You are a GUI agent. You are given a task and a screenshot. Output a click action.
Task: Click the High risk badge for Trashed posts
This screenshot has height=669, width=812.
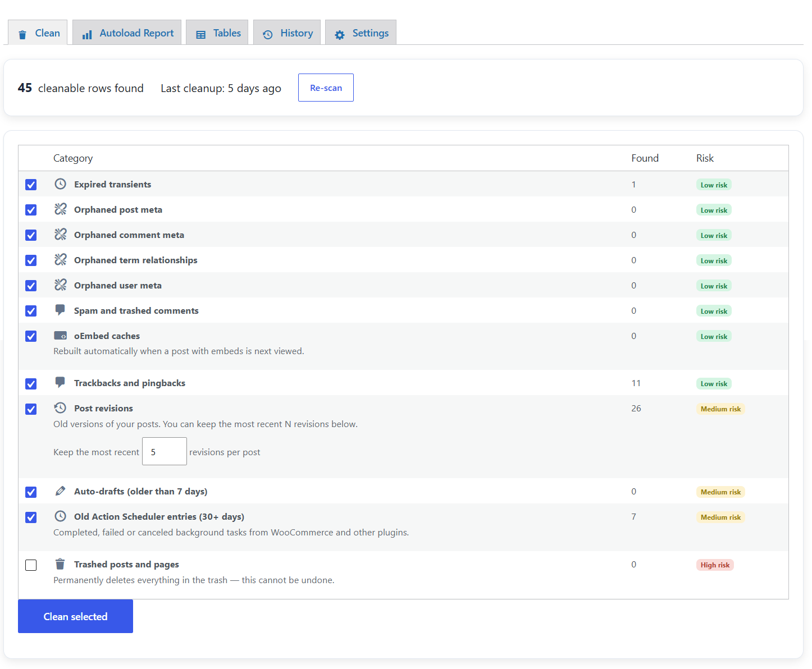tap(715, 565)
